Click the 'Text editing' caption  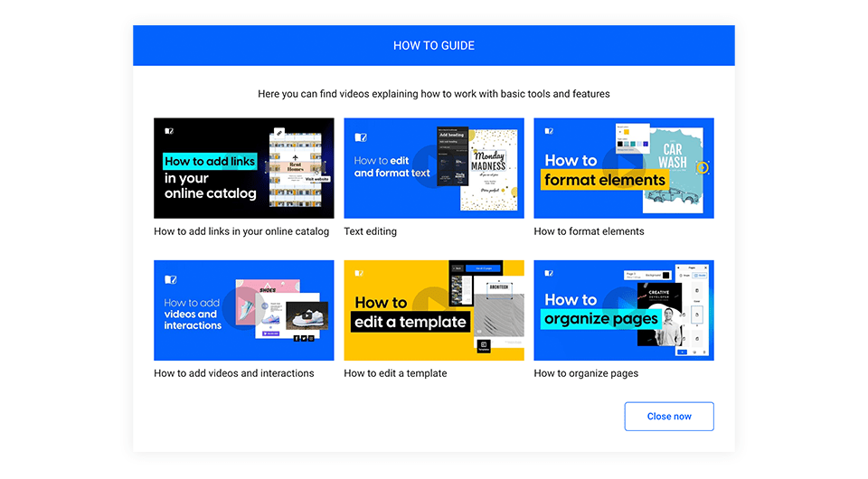click(371, 231)
